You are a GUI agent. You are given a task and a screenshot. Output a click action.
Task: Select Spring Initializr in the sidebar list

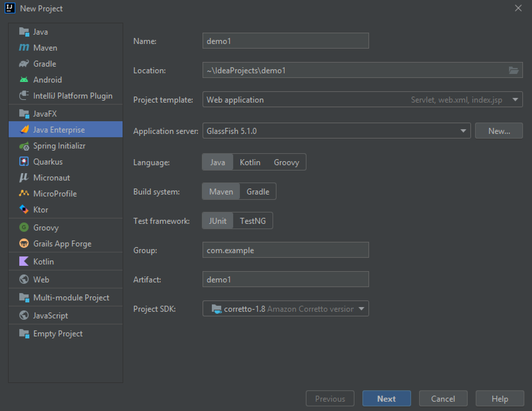pos(66,146)
